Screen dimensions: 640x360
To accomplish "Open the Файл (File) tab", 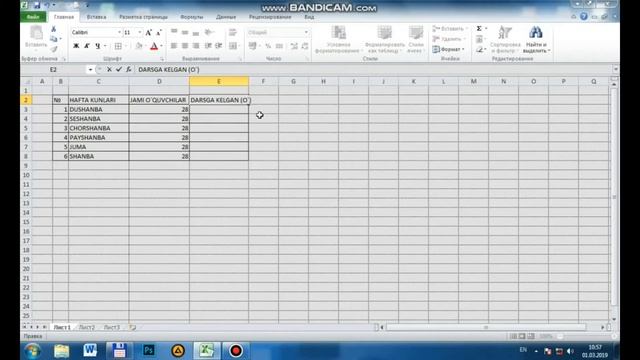I will [33, 17].
